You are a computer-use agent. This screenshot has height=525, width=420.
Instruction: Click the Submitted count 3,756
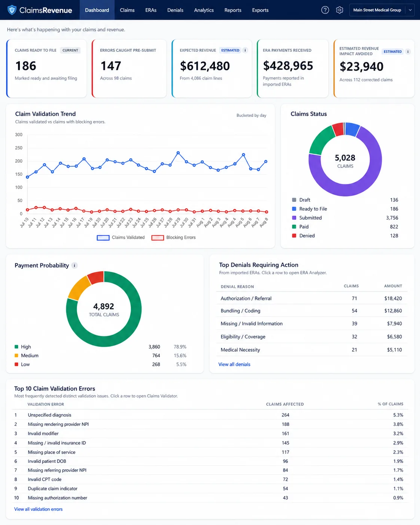(x=392, y=218)
